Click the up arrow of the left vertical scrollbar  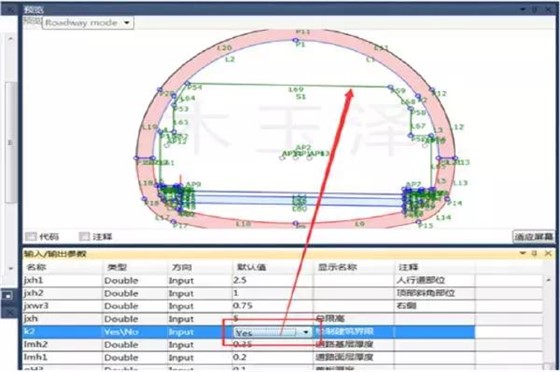[11, 39]
